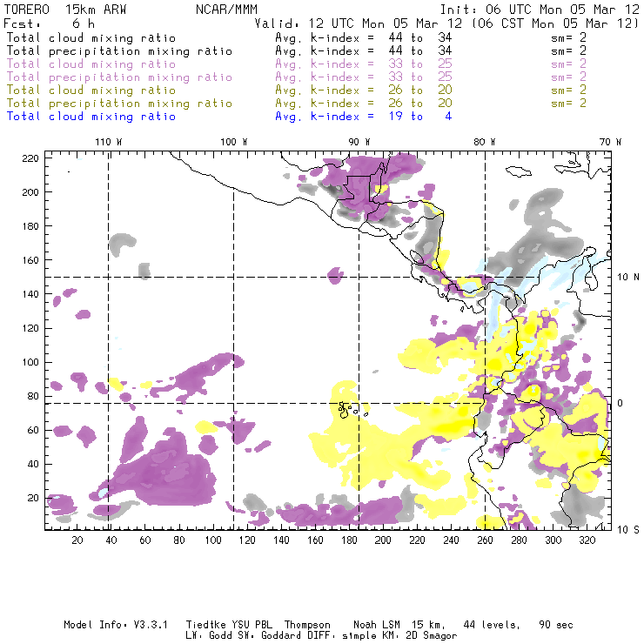Screen dimensions: 644x644
Task: Click the "90 sec" timestep text
Action: [556, 625]
